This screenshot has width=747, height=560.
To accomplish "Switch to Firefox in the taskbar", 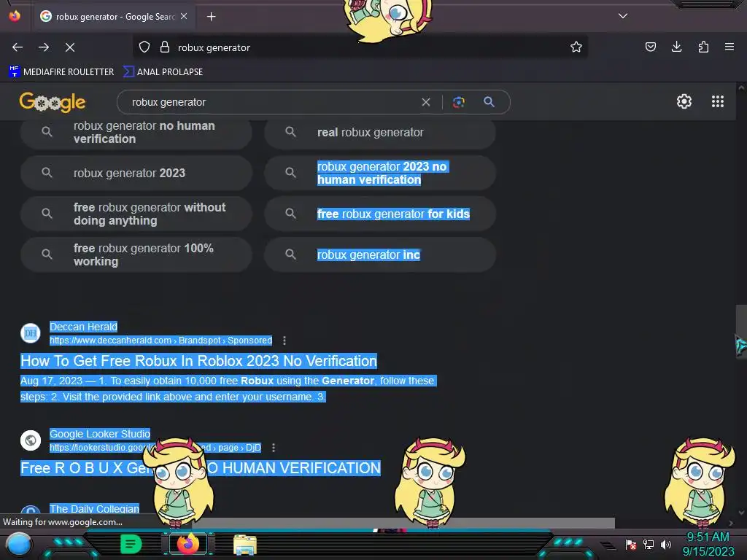I will click(187, 544).
